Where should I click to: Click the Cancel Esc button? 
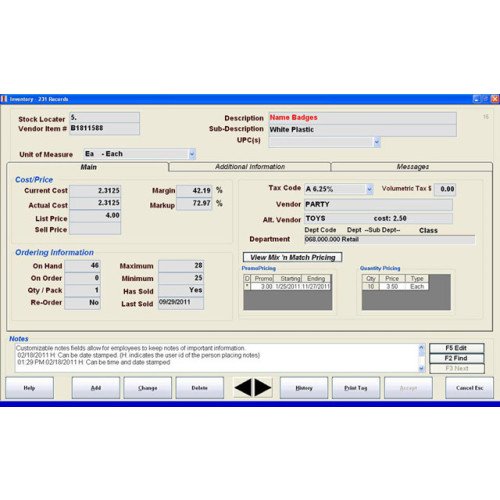click(469, 388)
